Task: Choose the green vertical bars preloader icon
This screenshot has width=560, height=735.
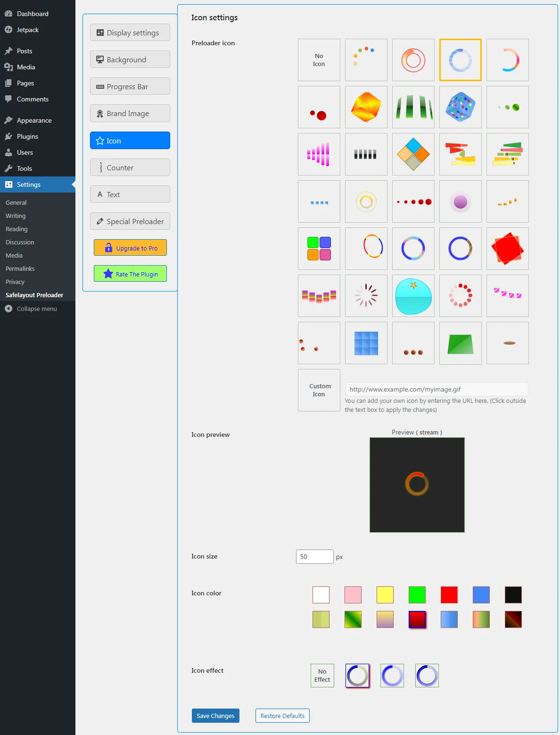Action: pos(413,107)
